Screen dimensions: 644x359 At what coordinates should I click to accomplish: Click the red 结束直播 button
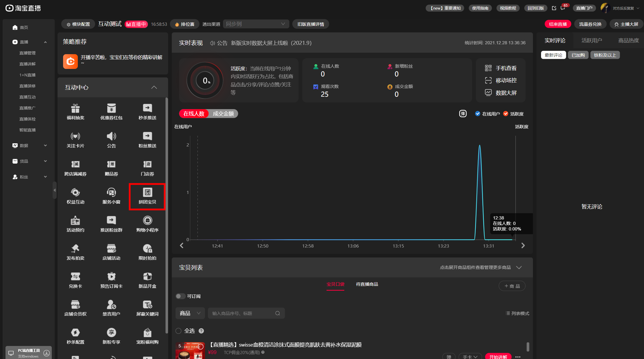558,24
